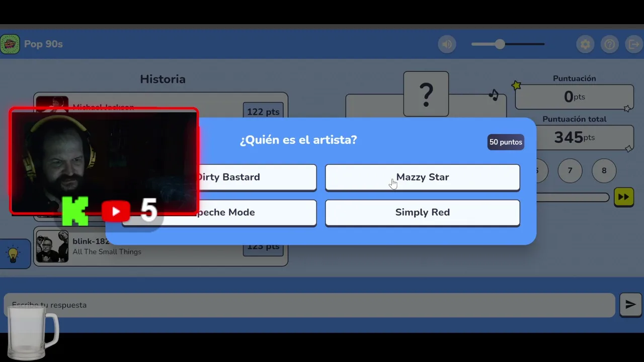Image resolution: width=644 pixels, height=362 pixels.
Task: Click the answer text input field
Action: click(309, 305)
